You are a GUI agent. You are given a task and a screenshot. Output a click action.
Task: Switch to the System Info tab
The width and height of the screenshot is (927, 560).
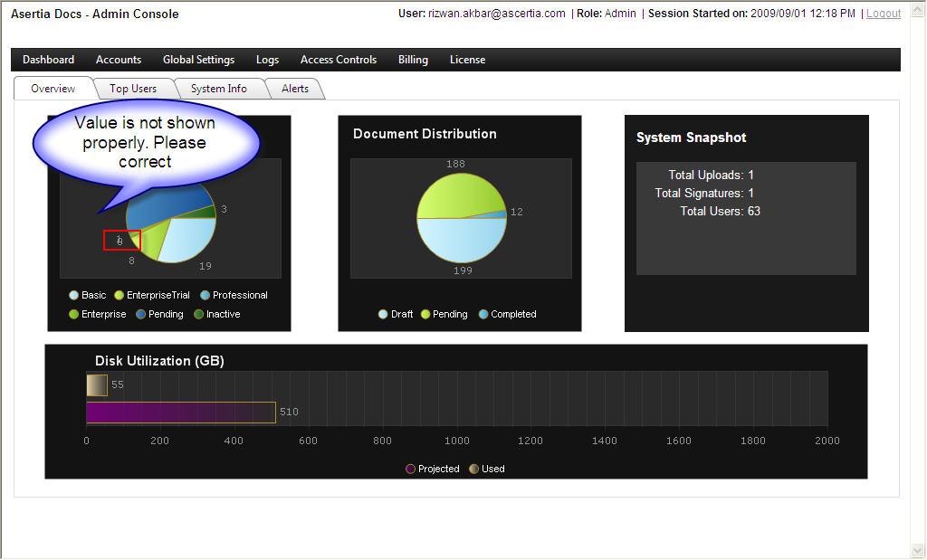(219, 89)
